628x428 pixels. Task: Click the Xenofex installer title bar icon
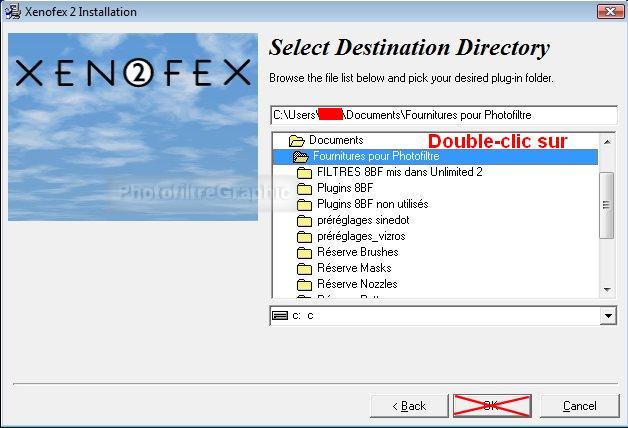coord(12,11)
